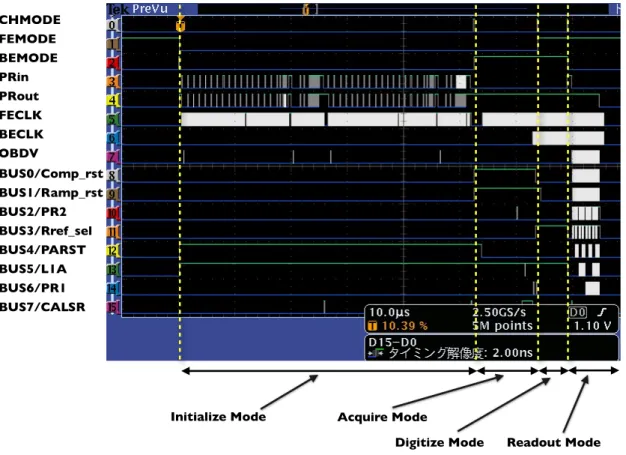The width and height of the screenshot is (626, 455).
Task: Click the Initialize Mode annotation label
Action: pyautogui.click(x=218, y=417)
